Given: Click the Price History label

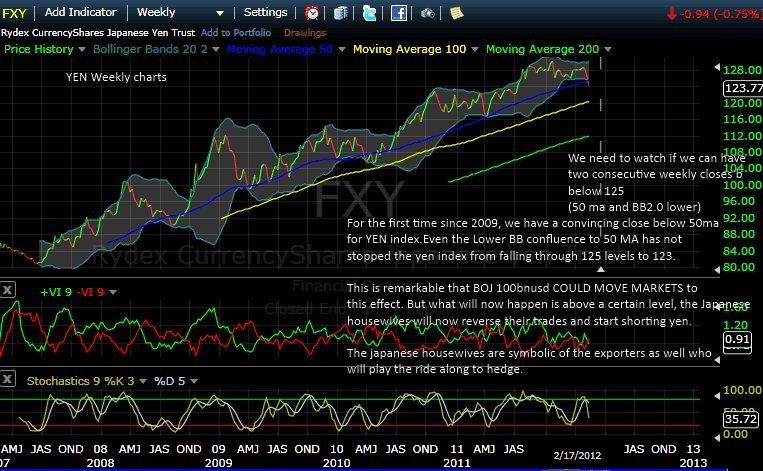Looking at the screenshot, I should point(38,49).
